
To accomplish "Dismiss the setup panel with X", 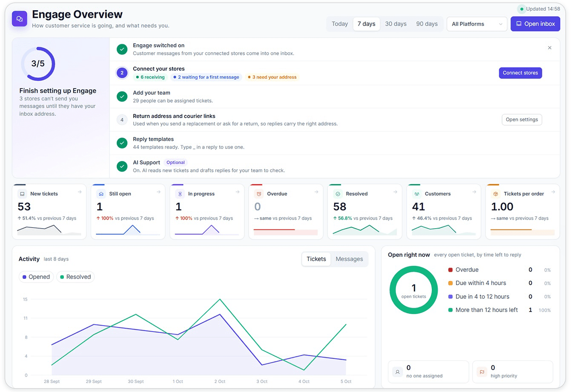I will pyautogui.click(x=550, y=48).
